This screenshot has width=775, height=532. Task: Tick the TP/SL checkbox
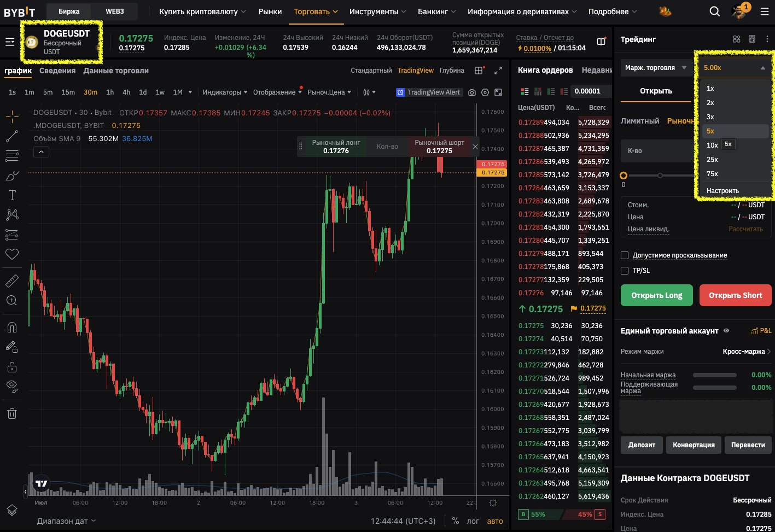625,271
